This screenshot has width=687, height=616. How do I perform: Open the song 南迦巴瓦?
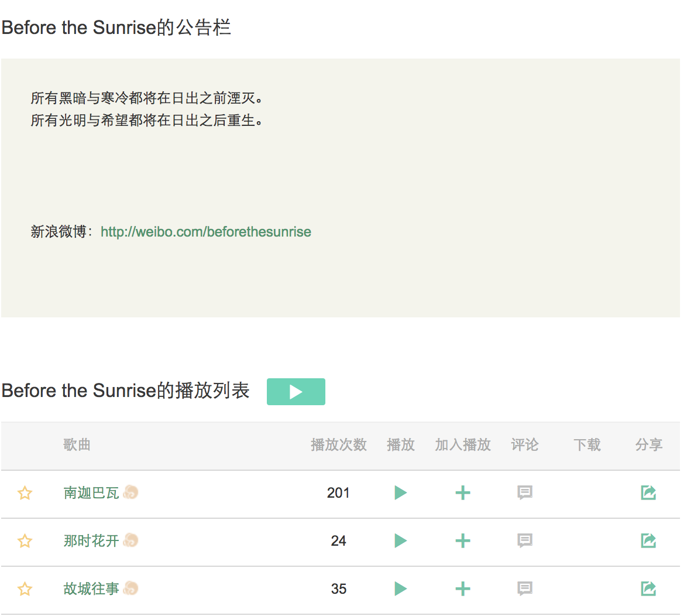[91, 493]
